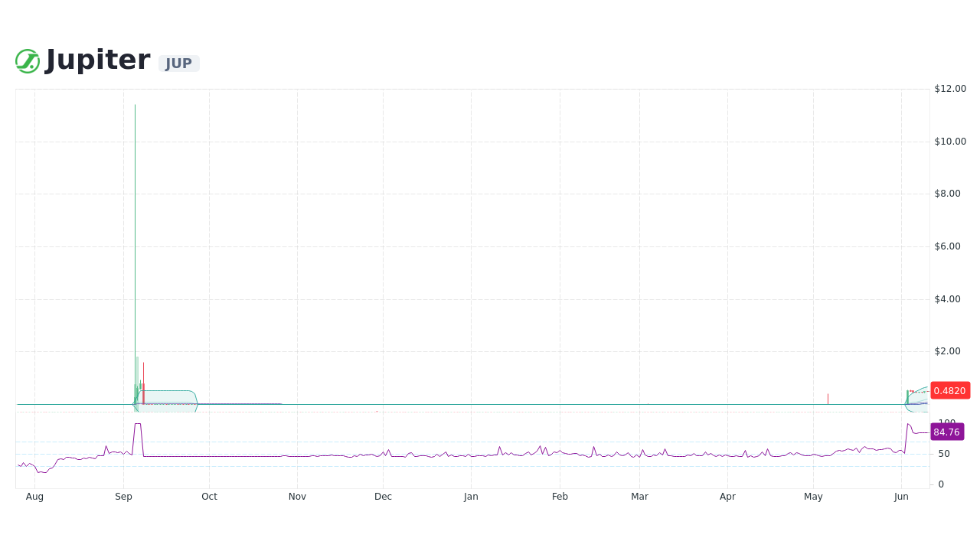
Task: Open the $12.00 price axis scale
Action: tap(949, 88)
